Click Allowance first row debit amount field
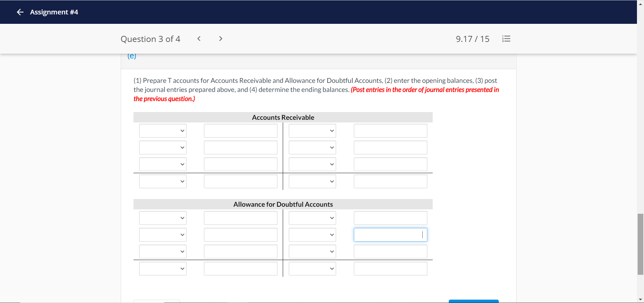 240,218
